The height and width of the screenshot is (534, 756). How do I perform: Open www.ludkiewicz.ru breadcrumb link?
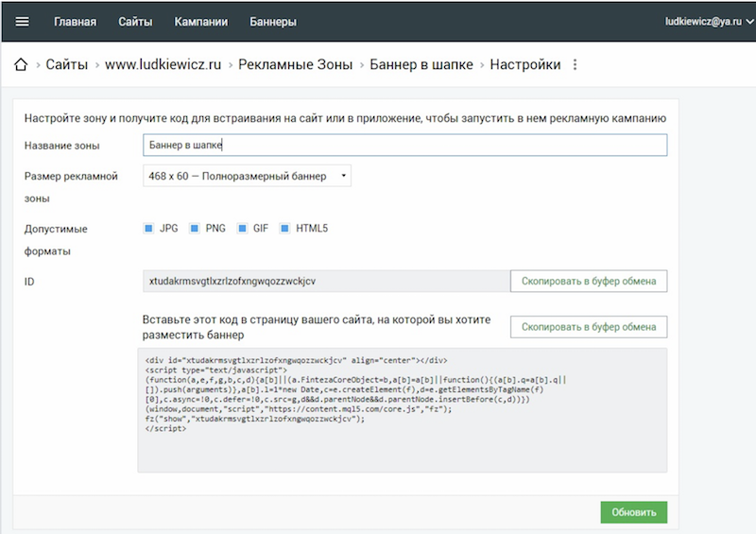click(163, 64)
